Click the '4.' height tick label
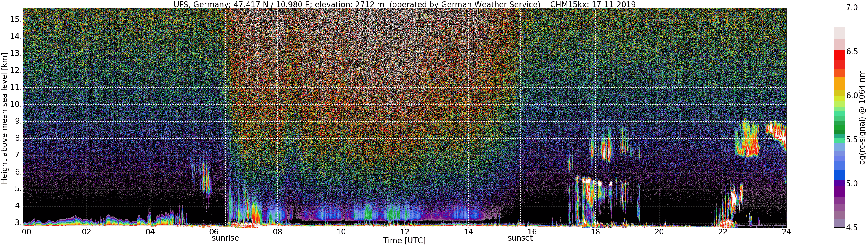 (x=18, y=206)
